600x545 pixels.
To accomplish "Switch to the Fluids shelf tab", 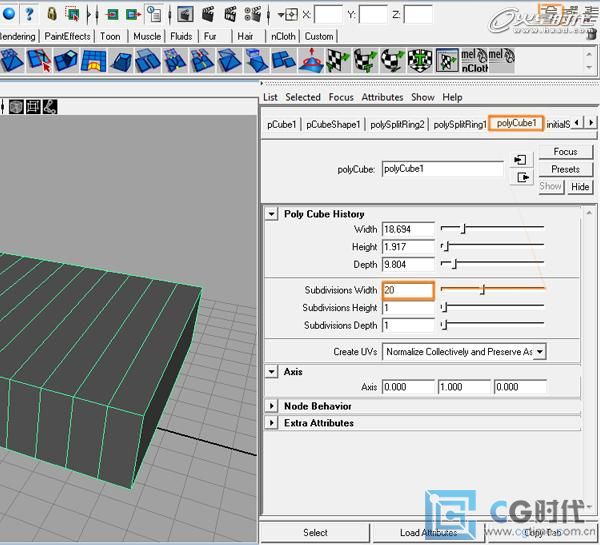I will (181, 36).
